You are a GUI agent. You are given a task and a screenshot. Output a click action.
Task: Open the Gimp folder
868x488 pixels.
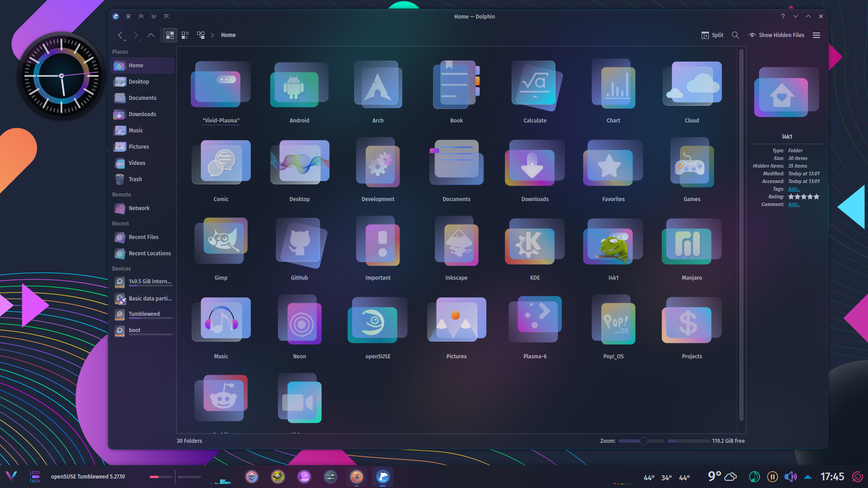point(221,249)
